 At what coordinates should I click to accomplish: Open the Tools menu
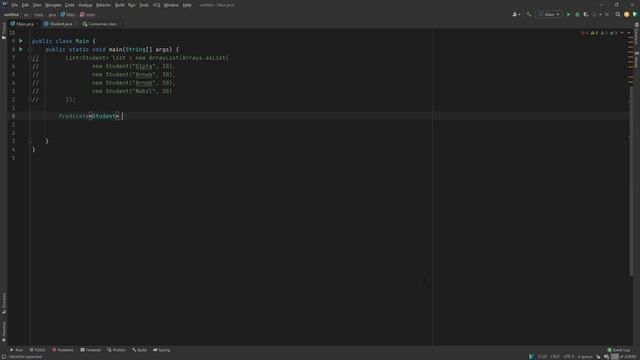click(x=144, y=5)
